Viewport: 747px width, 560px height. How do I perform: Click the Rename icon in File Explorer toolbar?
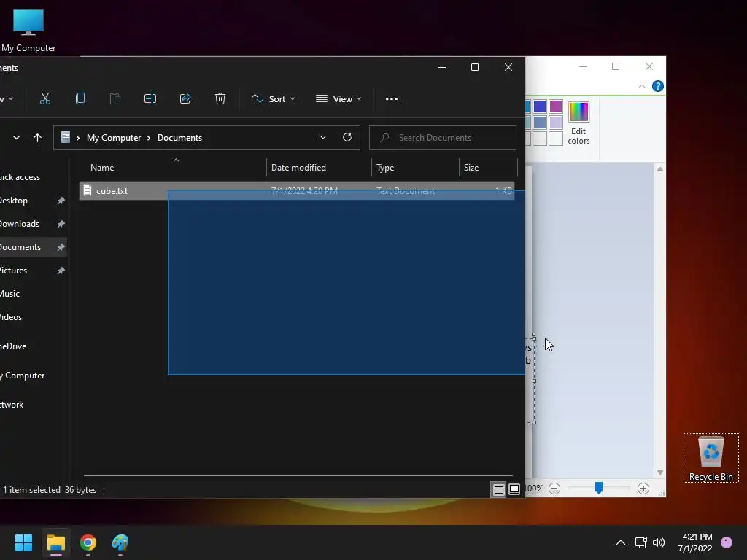click(150, 98)
